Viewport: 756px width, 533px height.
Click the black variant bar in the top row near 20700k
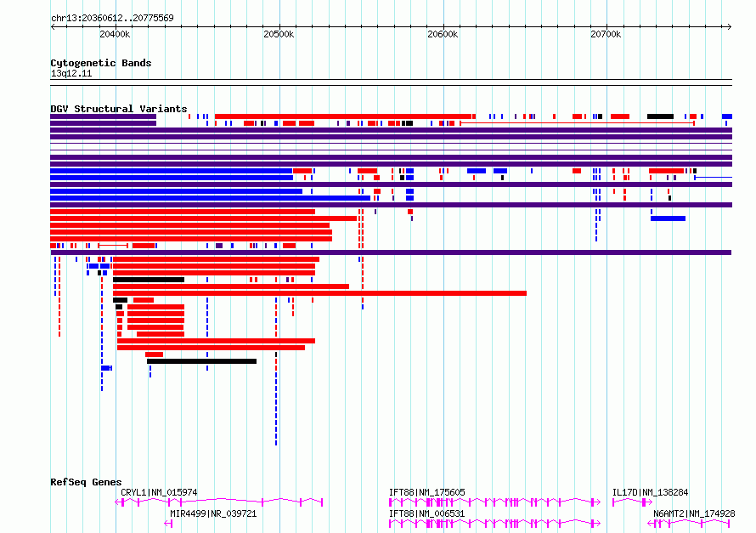660,116
